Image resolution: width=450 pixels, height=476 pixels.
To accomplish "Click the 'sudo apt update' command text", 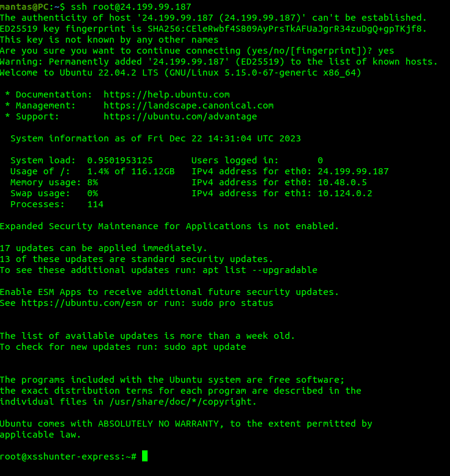I will click(205, 347).
